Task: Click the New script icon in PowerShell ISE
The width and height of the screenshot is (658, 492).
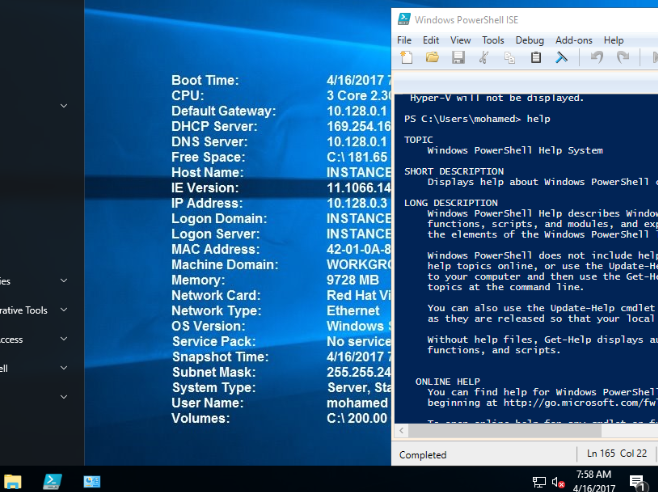Action: tap(407, 58)
